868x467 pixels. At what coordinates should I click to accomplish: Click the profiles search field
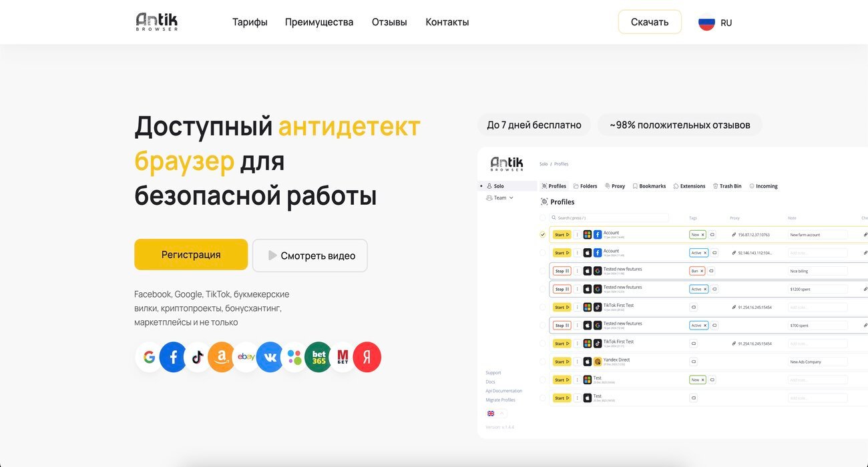(x=609, y=217)
